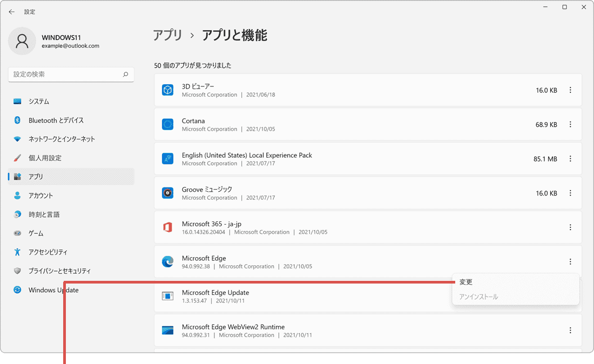Open more options for Microsoft Edge WebView2 Runtime
Image resolution: width=594 pixels, height=364 pixels.
570,330
